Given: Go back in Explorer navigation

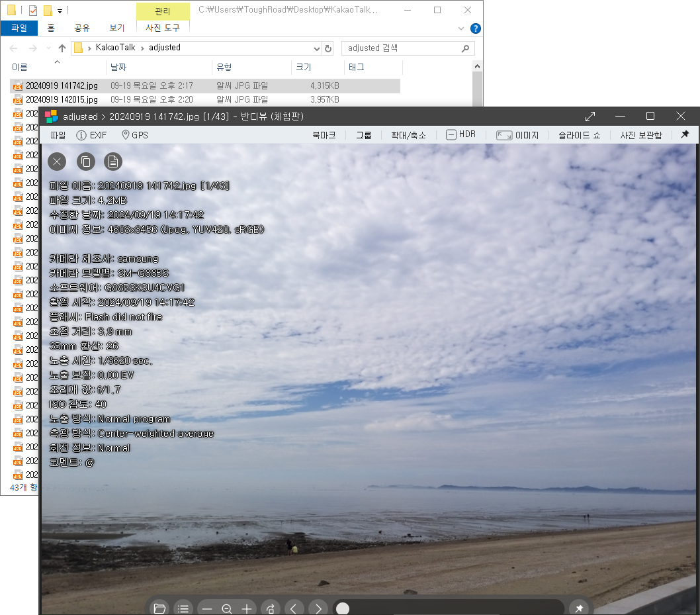Looking at the screenshot, I should click(x=13, y=48).
